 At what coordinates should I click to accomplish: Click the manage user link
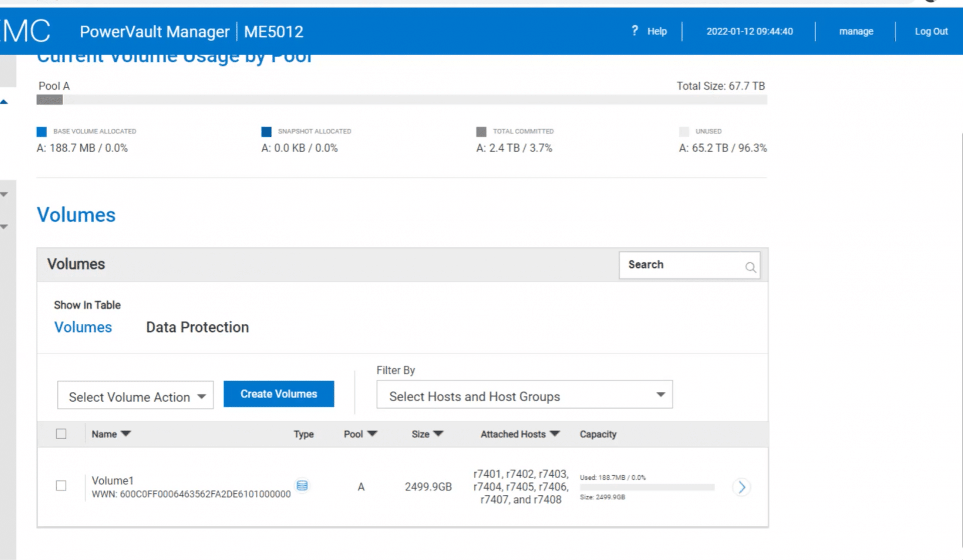tap(856, 31)
